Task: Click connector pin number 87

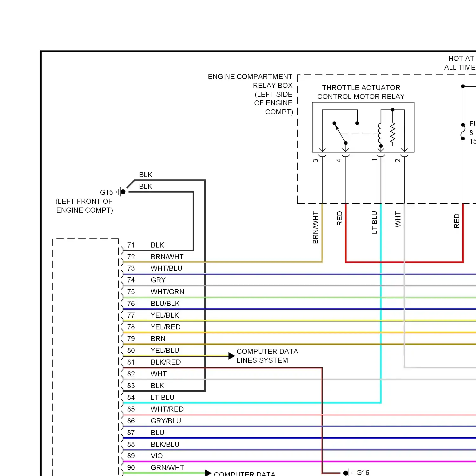Action: (x=131, y=433)
